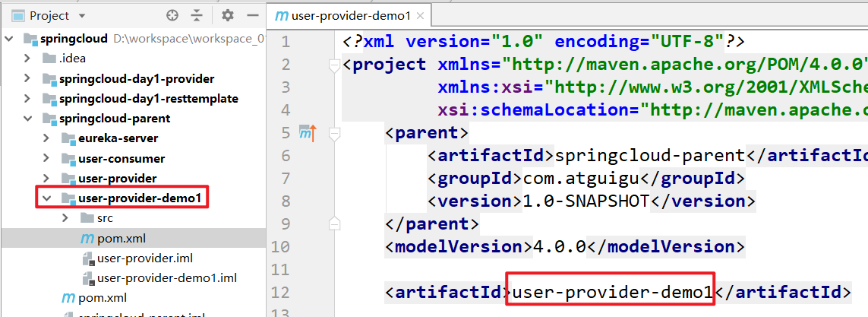Close the user-provider-demo1 editor tab
This screenshot has width=868, height=317.
pyautogui.click(x=419, y=16)
